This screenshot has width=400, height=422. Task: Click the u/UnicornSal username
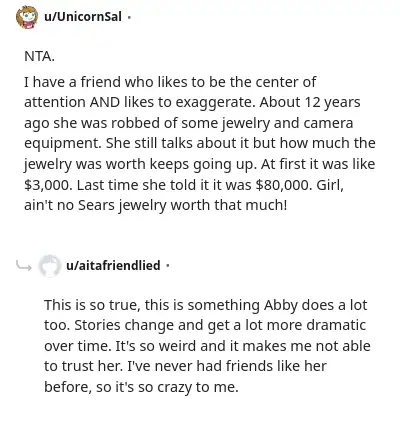click(x=83, y=16)
